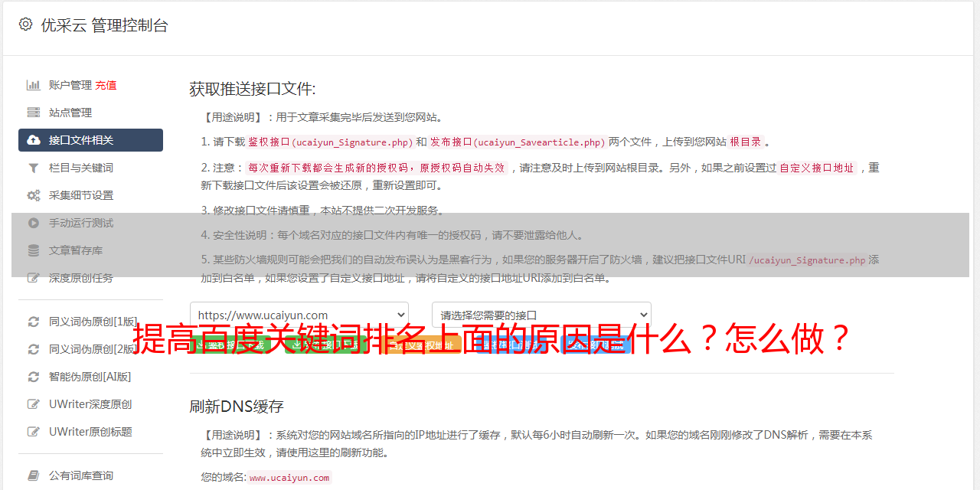
Task: Open 深度原创任务 edit icon item
Action: pyautogui.click(x=34, y=278)
